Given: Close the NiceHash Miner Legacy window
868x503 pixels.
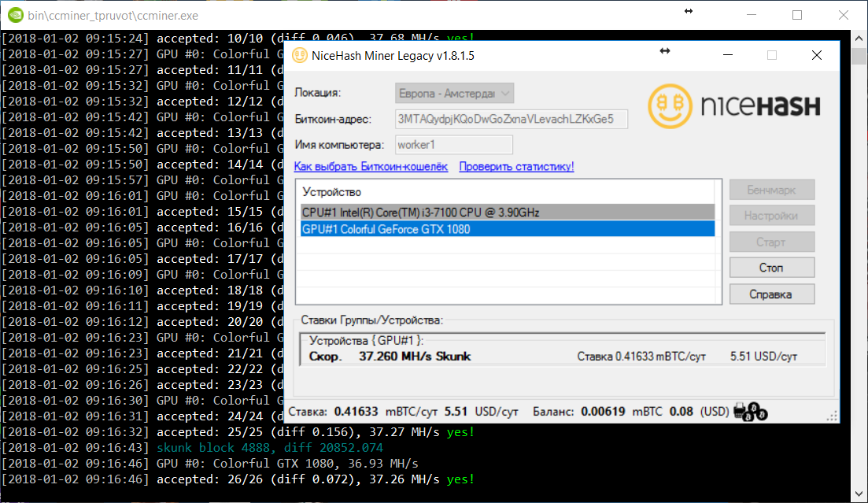Looking at the screenshot, I should [x=818, y=55].
